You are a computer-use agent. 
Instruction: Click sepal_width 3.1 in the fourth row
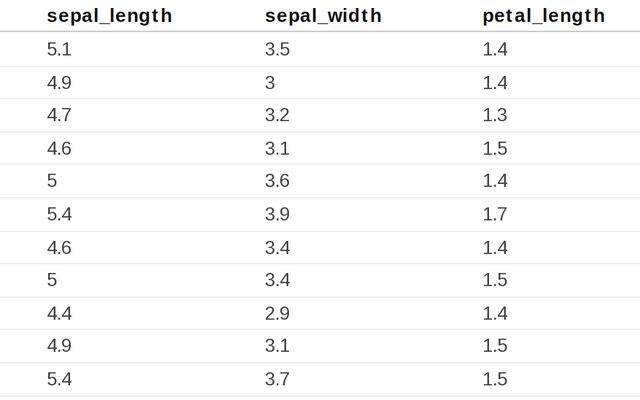point(277,148)
